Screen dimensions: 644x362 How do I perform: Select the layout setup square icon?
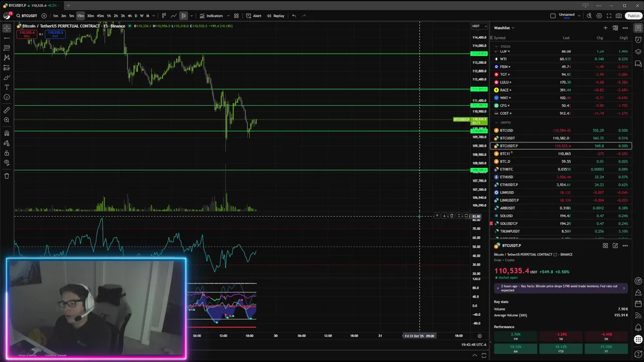point(553,16)
